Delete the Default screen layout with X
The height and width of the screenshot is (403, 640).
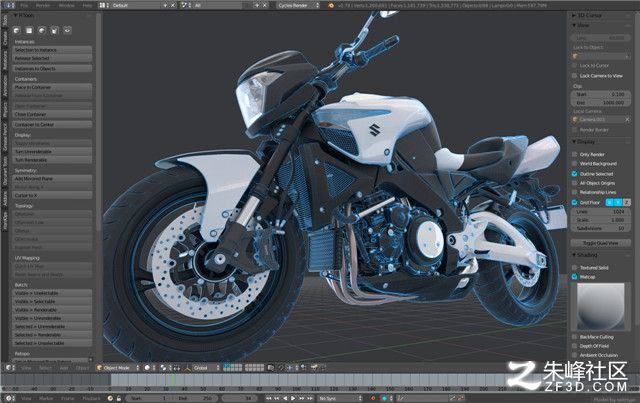(x=172, y=5)
